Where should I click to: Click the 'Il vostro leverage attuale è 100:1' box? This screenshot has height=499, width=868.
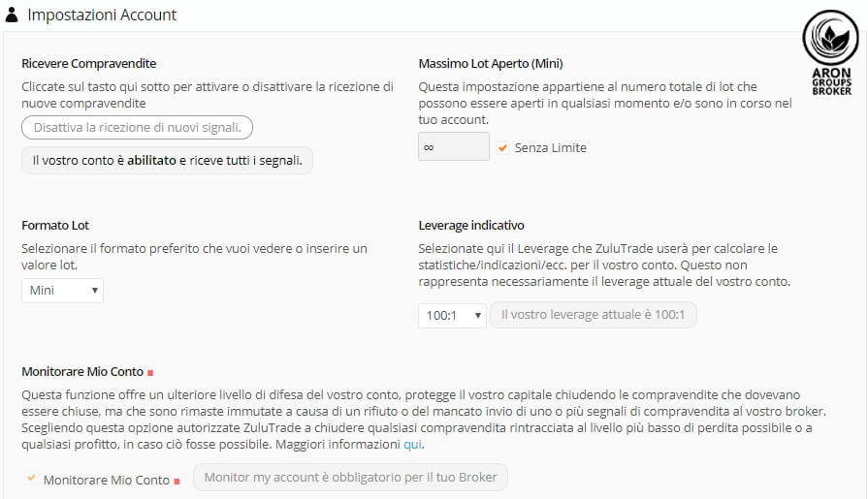[x=593, y=315]
